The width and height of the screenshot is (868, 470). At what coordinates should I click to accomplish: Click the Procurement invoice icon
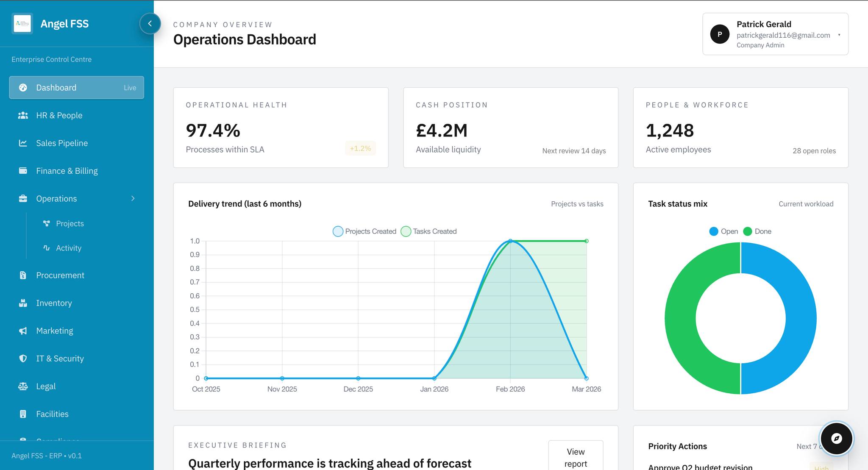(x=23, y=275)
